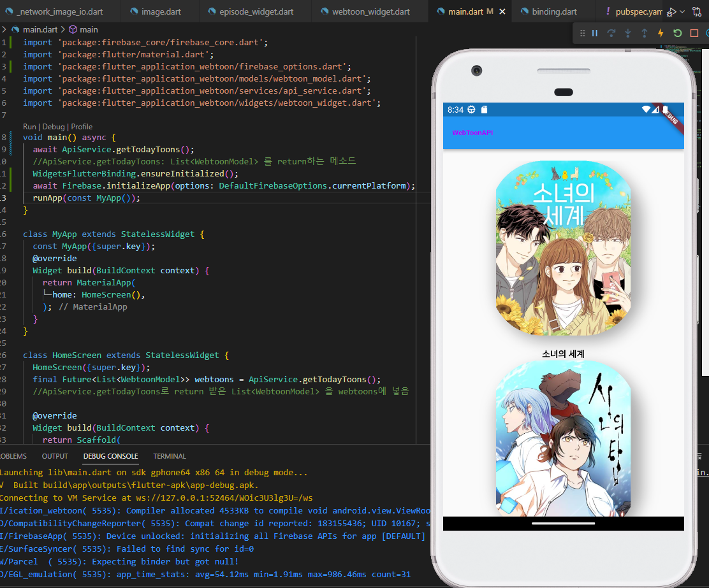
Task: Click the class HomeScreen extends StatelessWidget line
Action: point(126,355)
